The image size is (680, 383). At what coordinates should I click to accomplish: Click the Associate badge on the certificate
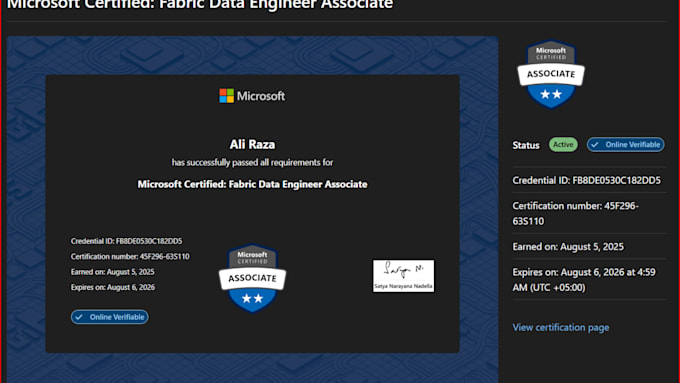[252, 278]
